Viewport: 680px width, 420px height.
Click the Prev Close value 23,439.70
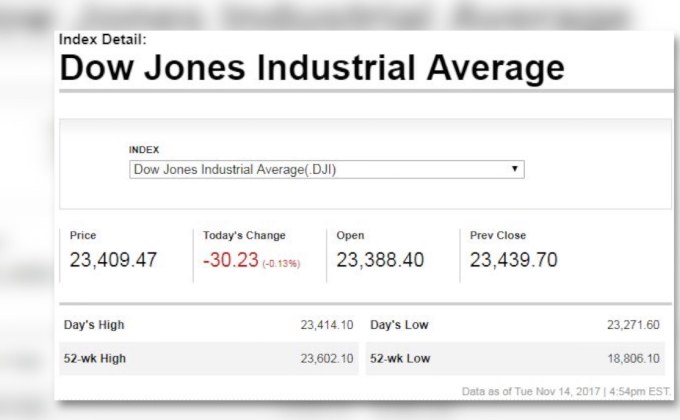click(x=514, y=261)
